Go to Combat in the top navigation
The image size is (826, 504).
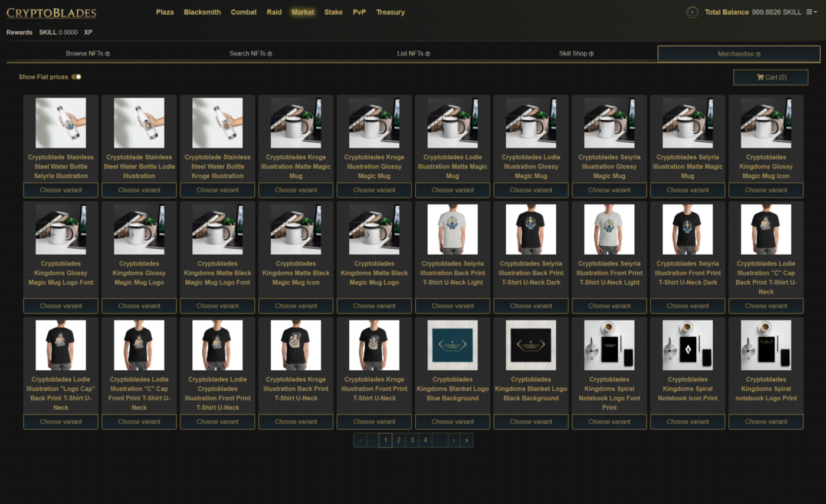244,12
